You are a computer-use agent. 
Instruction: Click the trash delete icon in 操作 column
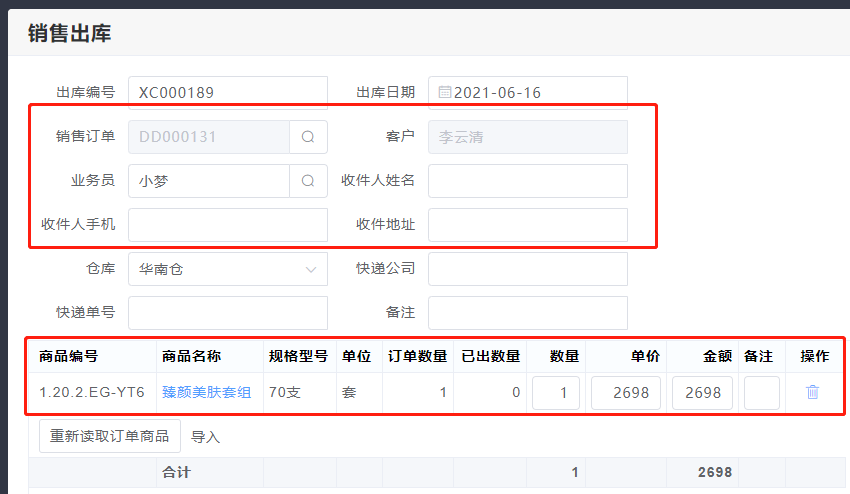812,393
